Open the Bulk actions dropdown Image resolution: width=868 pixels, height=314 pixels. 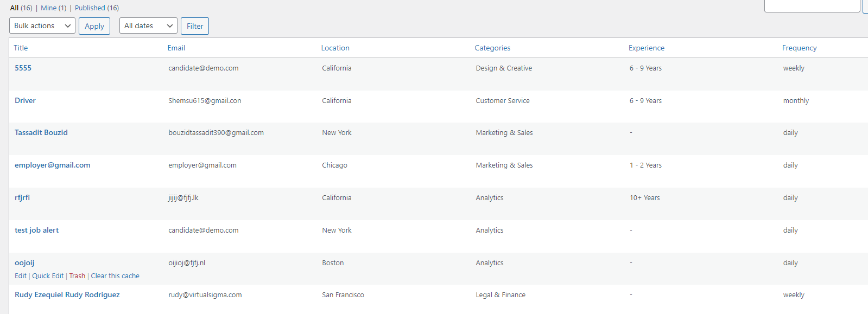(x=42, y=26)
